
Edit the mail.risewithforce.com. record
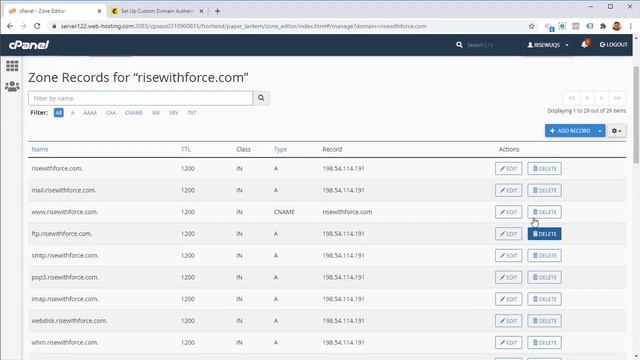[509, 190]
